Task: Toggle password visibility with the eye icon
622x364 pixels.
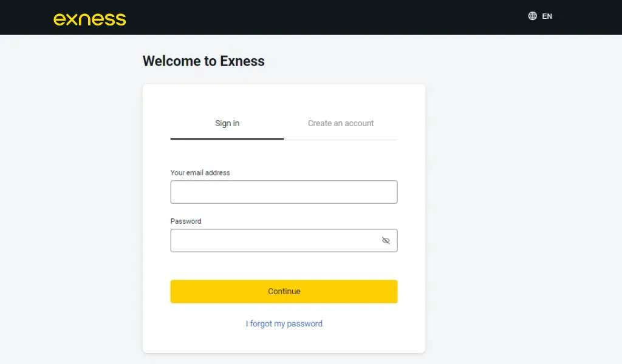Action: point(386,240)
